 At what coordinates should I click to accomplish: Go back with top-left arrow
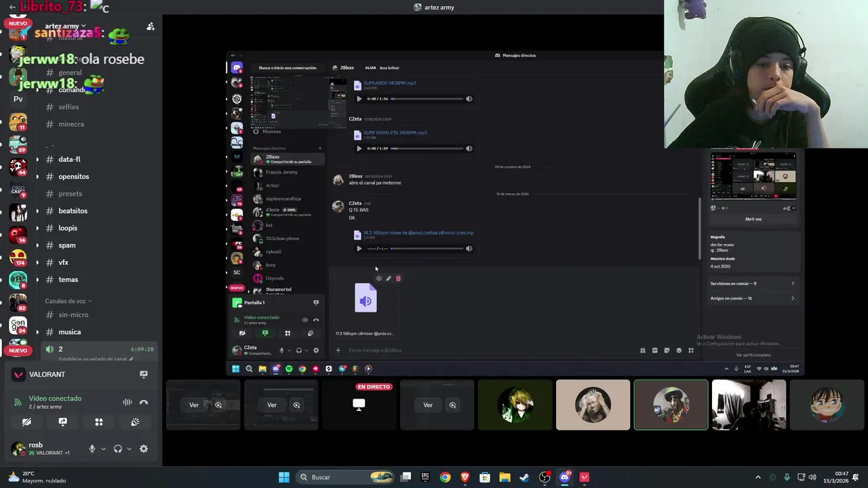[x=12, y=7]
